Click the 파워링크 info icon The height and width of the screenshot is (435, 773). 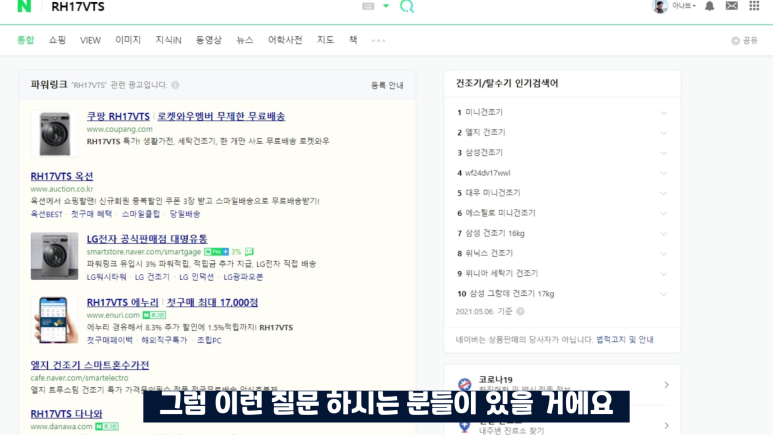(x=176, y=85)
